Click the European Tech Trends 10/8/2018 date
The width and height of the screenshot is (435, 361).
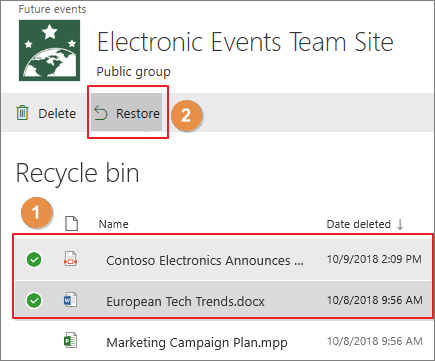[x=375, y=300]
